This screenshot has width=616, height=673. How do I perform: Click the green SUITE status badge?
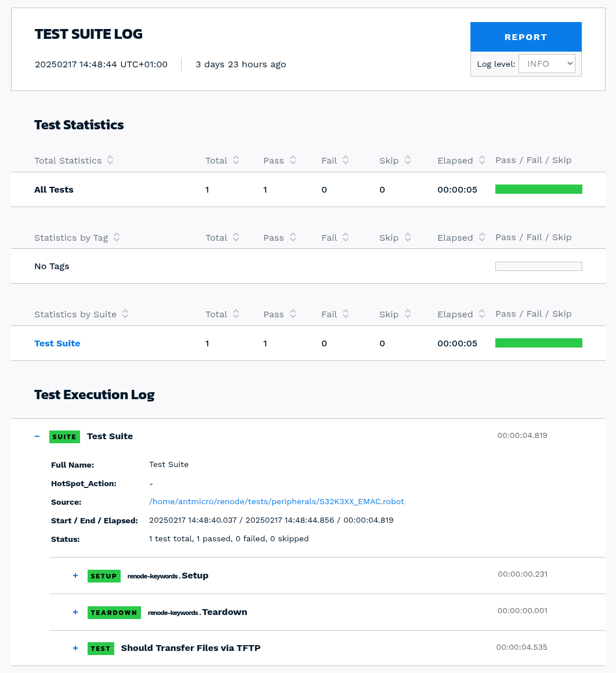(x=64, y=437)
